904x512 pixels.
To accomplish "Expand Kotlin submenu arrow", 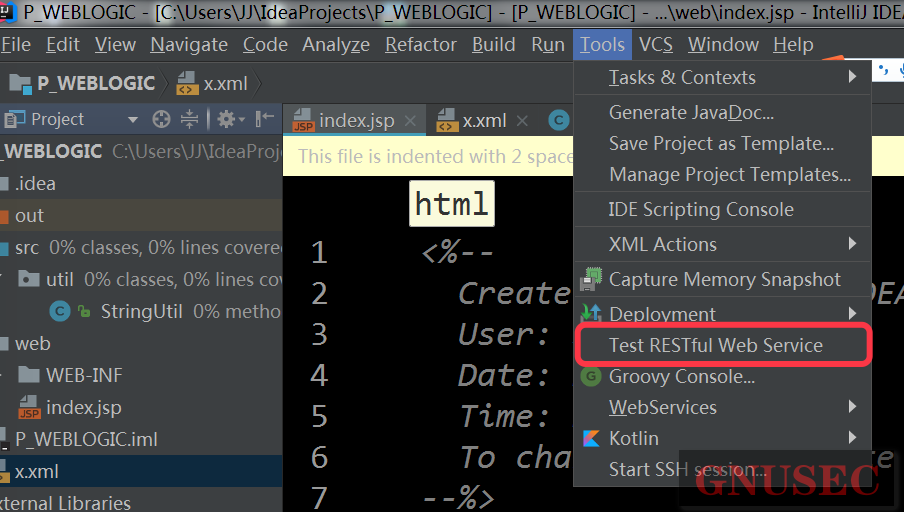I will click(x=853, y=438).
